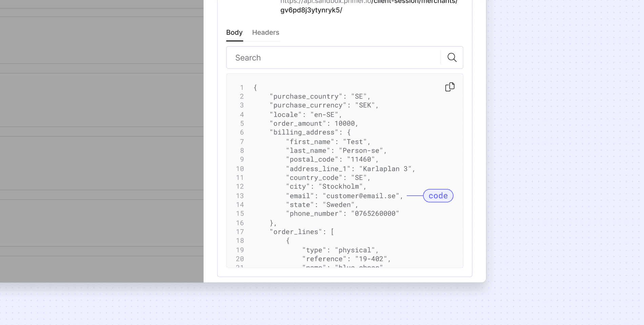
Task: Click the gv6pd8j3ytynryk5 request URL text
Action: [311, 10]
